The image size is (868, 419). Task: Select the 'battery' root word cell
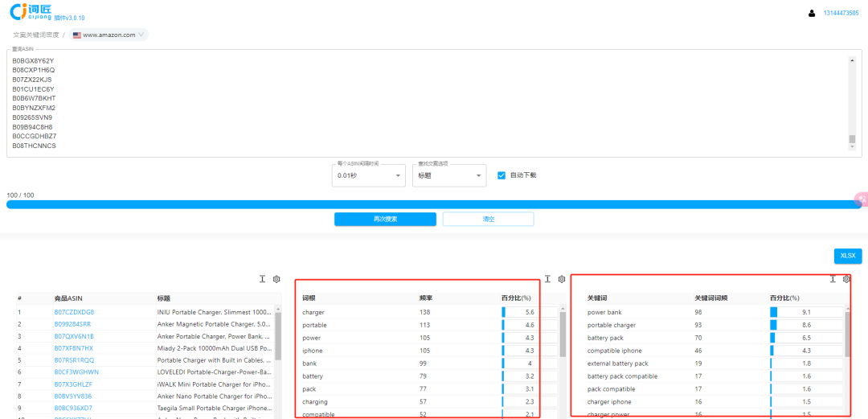point(312,376)
